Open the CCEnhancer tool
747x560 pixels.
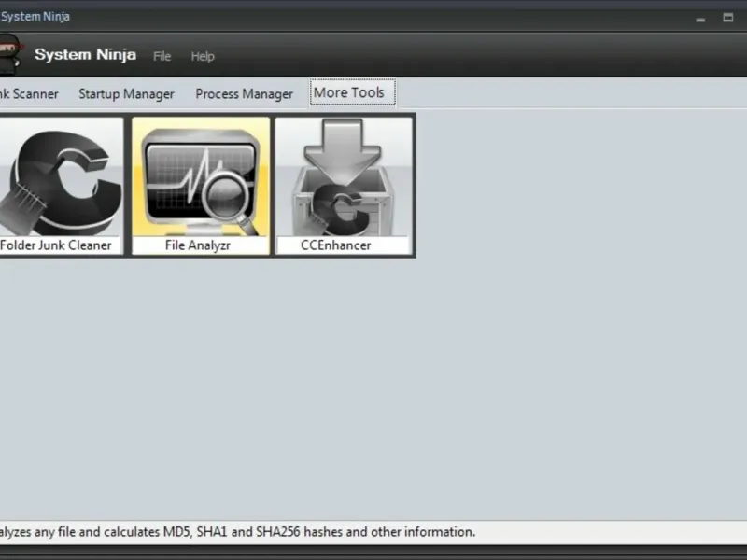[x=344, y=186]
